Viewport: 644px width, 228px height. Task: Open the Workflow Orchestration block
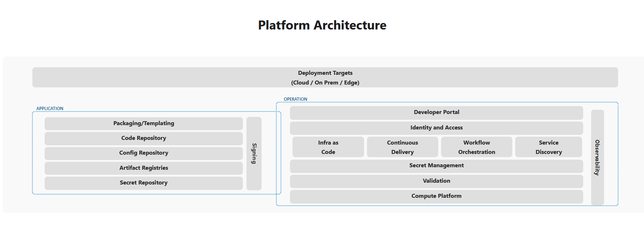point(476,147)
